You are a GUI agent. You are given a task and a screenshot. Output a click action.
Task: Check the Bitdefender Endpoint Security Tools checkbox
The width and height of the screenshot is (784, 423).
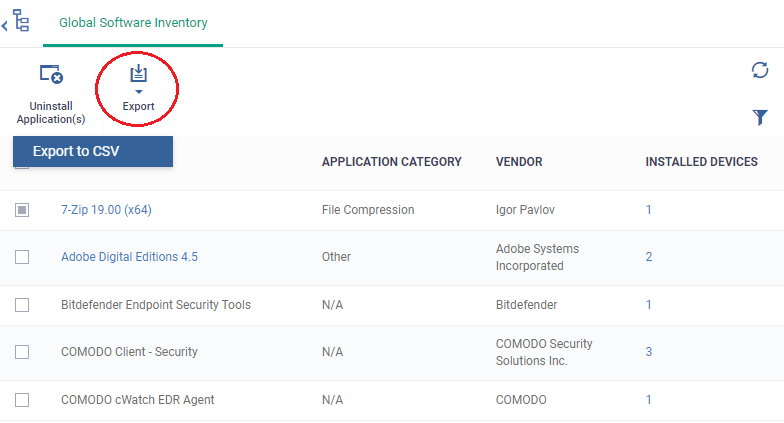(22, 305)
